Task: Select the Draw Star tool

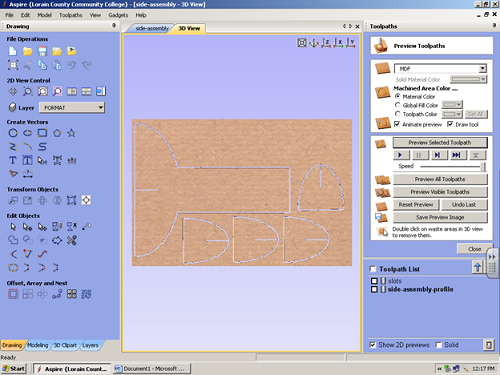Action: [x=71, y=133]
